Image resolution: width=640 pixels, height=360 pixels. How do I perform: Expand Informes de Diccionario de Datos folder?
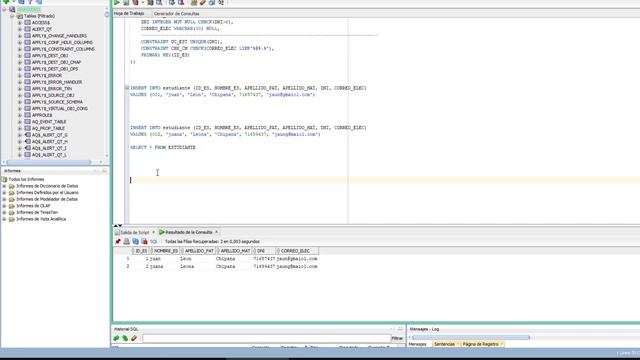tap(4, 186)
